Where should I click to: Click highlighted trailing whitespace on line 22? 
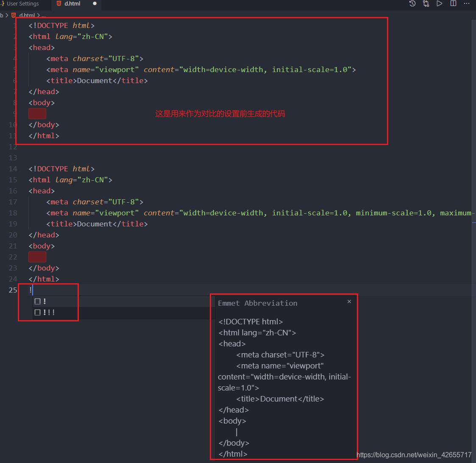pyautogui.click(x=37, y=257)
